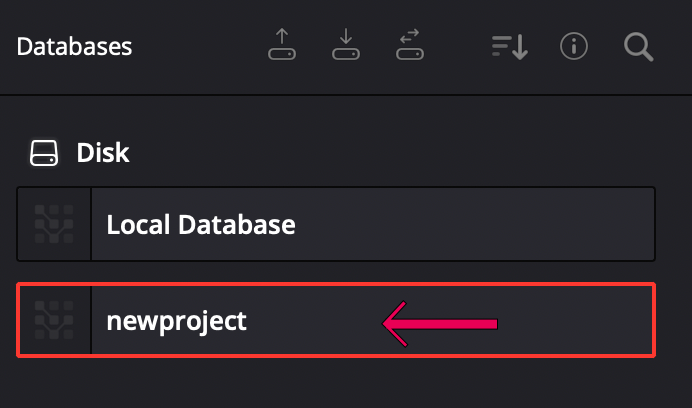Image resolution: width=692 pixels, height=408 pixels.
Task: Show database details with info icon
Action: click(574, 46)
